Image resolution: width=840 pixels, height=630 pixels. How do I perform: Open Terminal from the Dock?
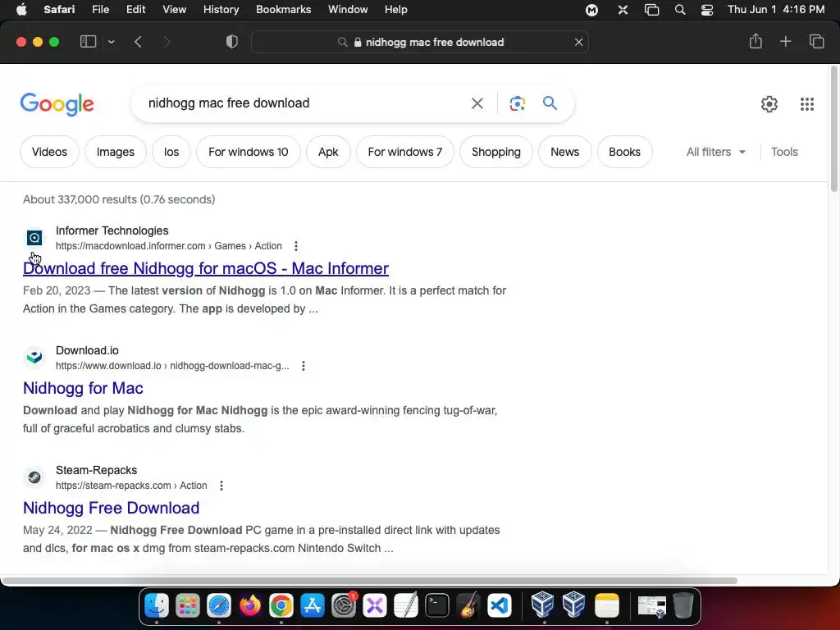coord(437,606)
